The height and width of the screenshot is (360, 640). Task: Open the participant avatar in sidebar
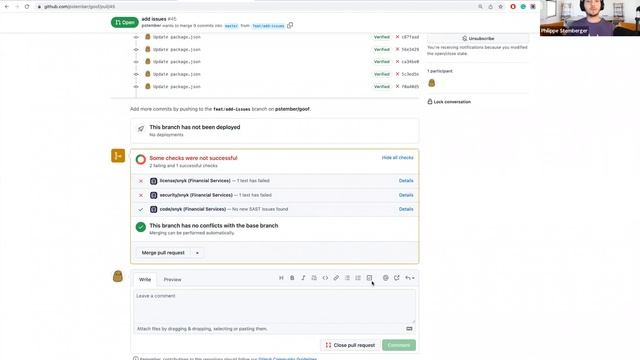click(431, 83)
